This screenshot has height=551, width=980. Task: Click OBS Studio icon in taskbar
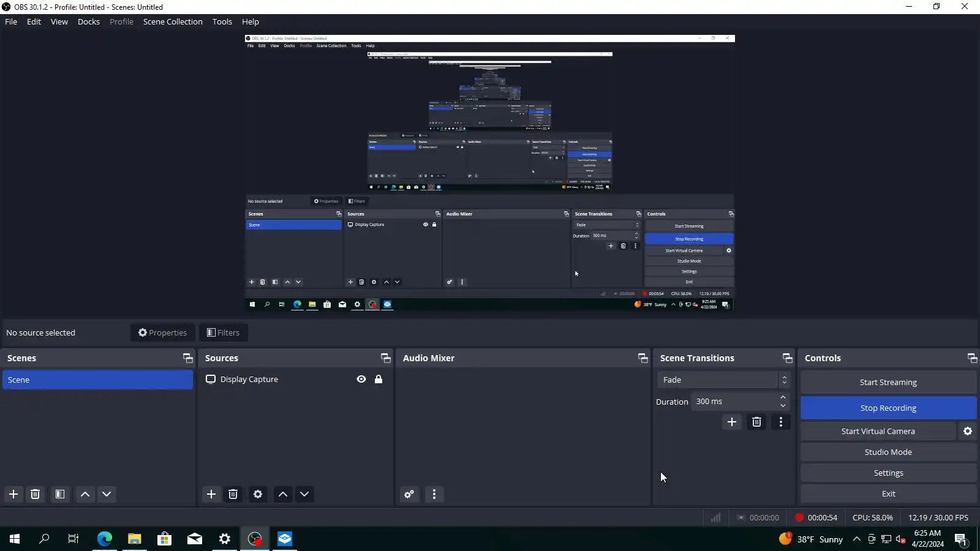coord(255,539)
